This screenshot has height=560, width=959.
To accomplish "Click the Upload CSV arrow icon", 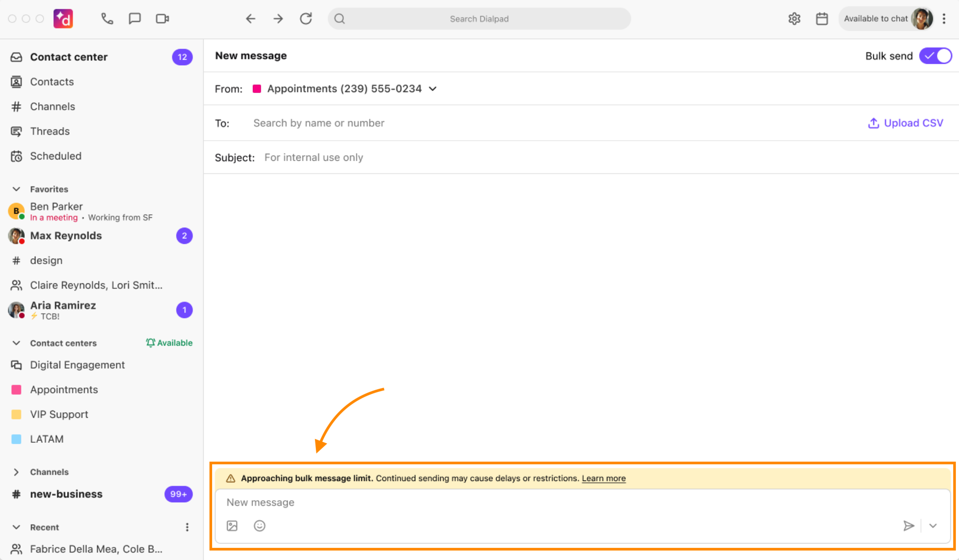I will tap(874, 123).
